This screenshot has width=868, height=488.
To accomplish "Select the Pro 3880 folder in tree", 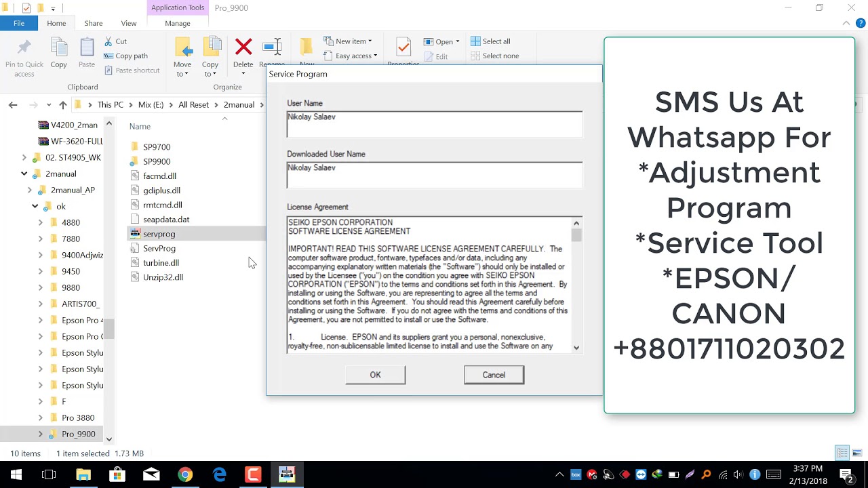I will point(78,418).
